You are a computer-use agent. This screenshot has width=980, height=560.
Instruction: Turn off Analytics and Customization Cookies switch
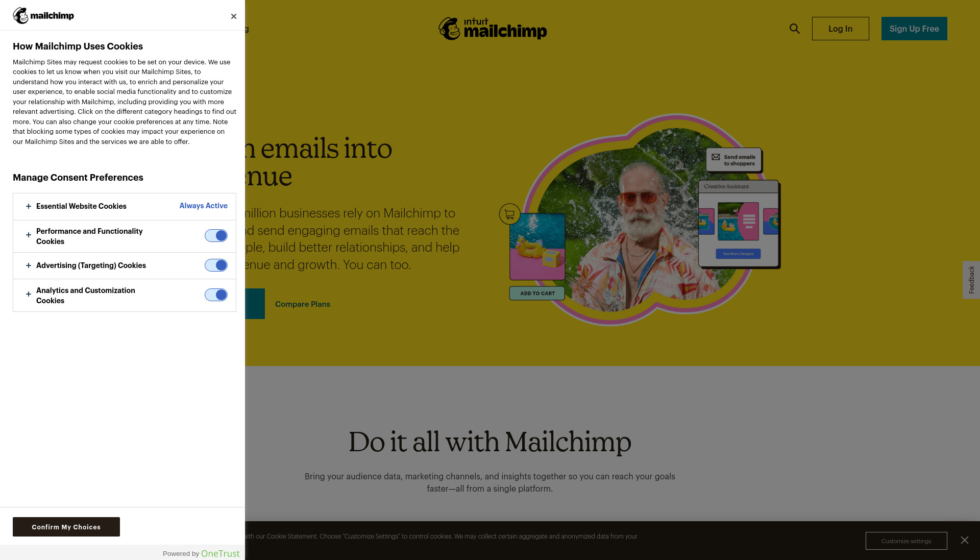(216, 295)
